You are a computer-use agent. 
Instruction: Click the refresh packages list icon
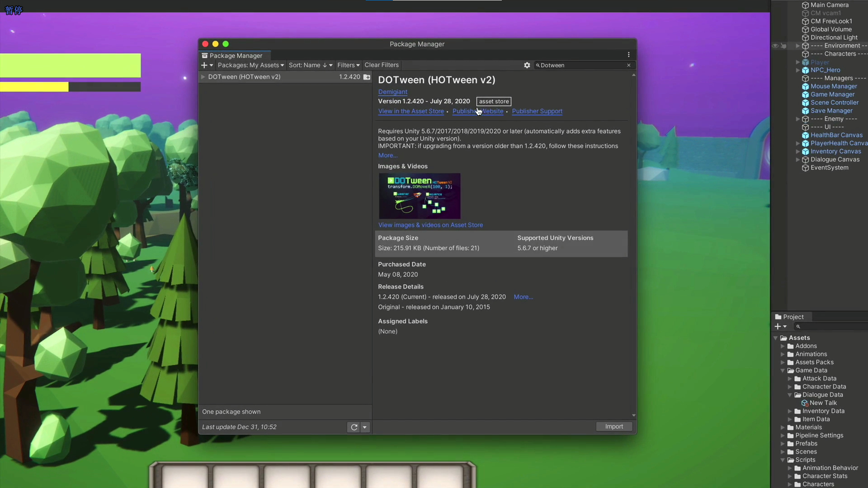click(x=354, y=427)
